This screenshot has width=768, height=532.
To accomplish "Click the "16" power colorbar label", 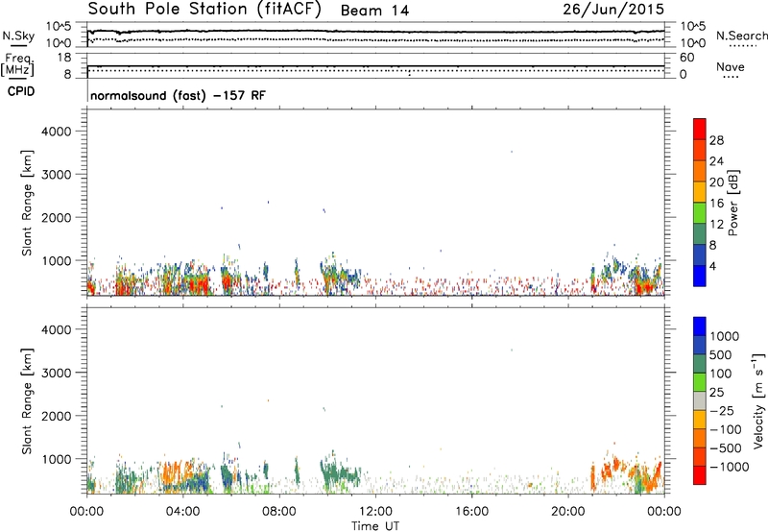I will (716, 204).
